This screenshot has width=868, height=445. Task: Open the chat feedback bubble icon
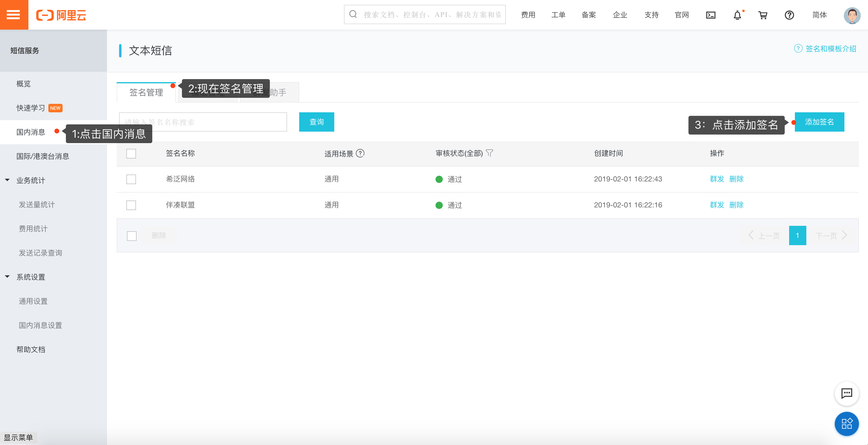(847, 393)
